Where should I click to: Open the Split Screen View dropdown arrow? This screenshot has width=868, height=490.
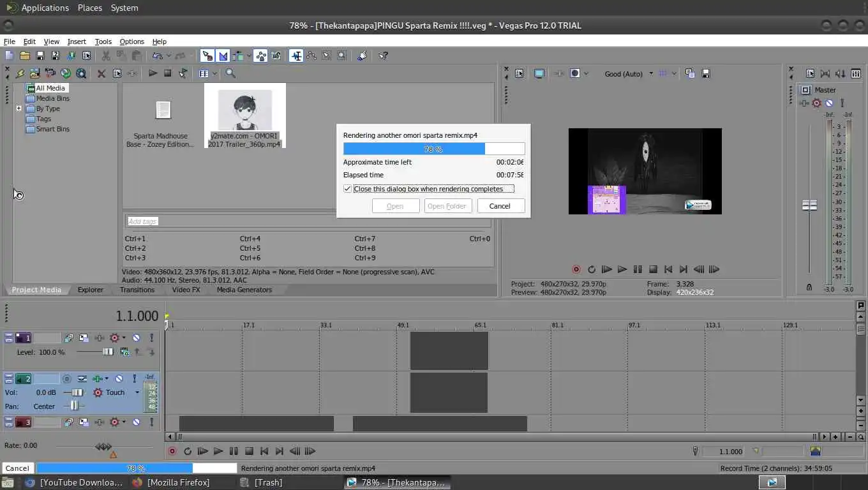(586, 73)
